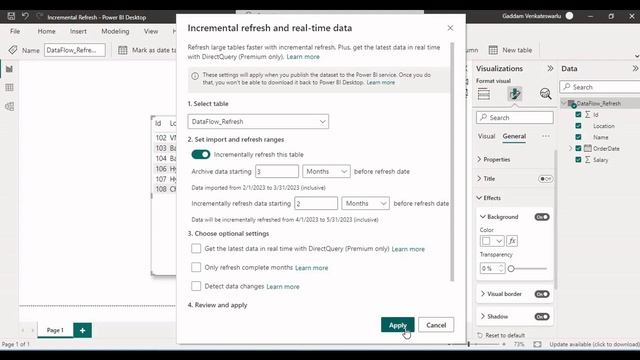Open Report view in left sidebar
Viewport: 640px width, 360px height.
click(x=9, y=69)
